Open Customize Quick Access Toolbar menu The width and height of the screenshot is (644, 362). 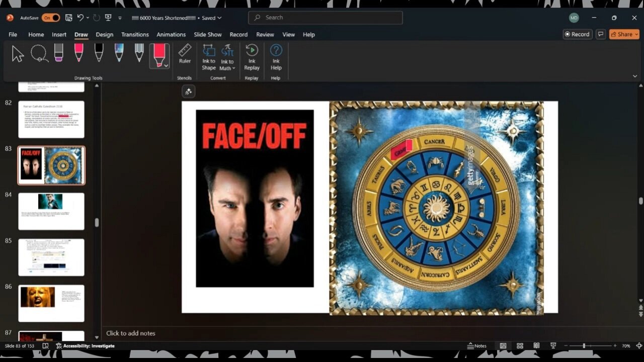coord(120,18)
